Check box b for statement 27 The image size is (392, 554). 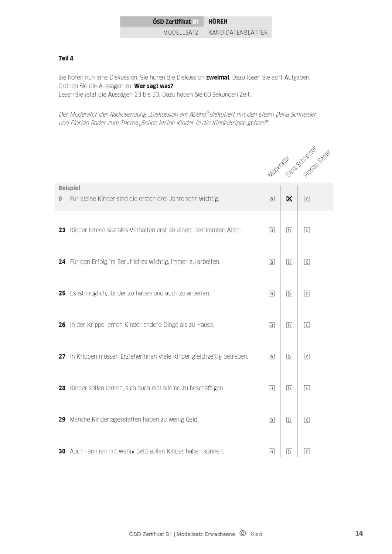pos(289,357)
